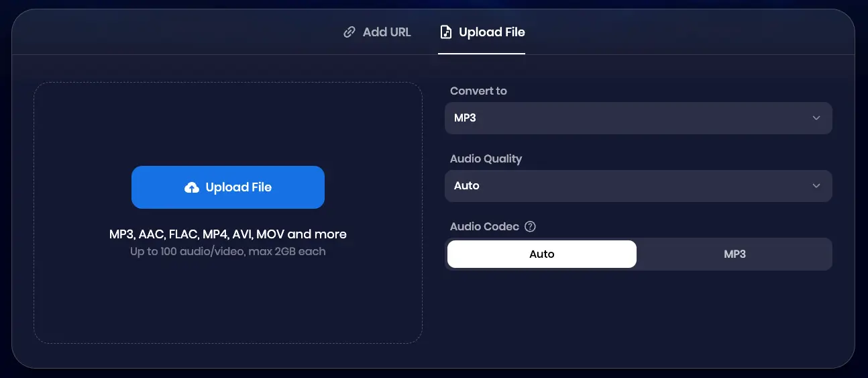Click the dashed file drop zone area
This screenshot has height=378, width=868.
228,302
